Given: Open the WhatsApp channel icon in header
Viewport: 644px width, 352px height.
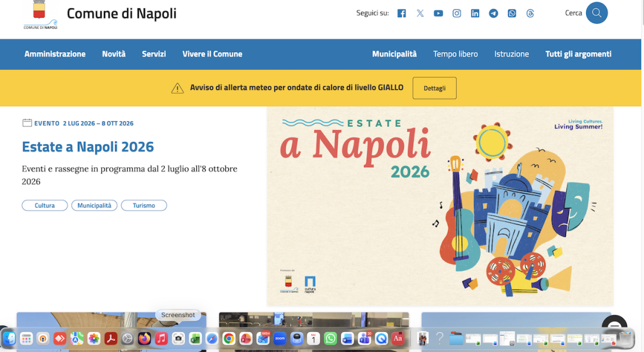Looking at the screenshot, I should click(512, 13).
